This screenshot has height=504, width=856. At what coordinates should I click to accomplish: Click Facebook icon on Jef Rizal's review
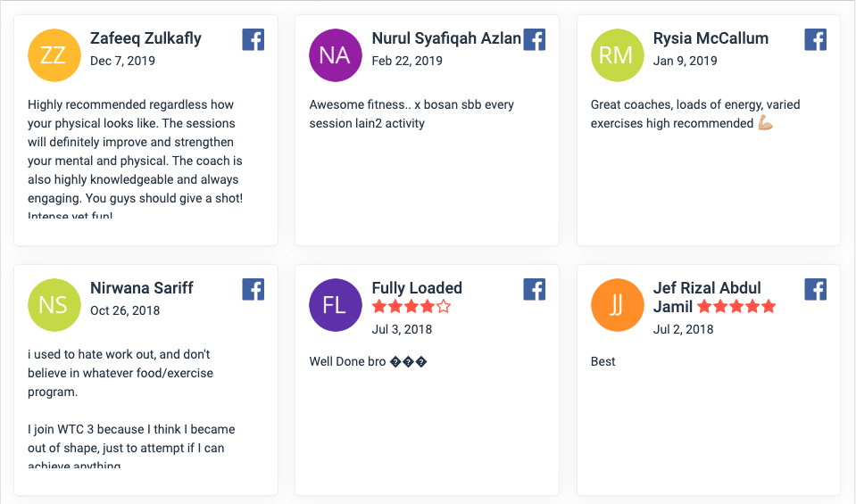[x=815, y=289]
